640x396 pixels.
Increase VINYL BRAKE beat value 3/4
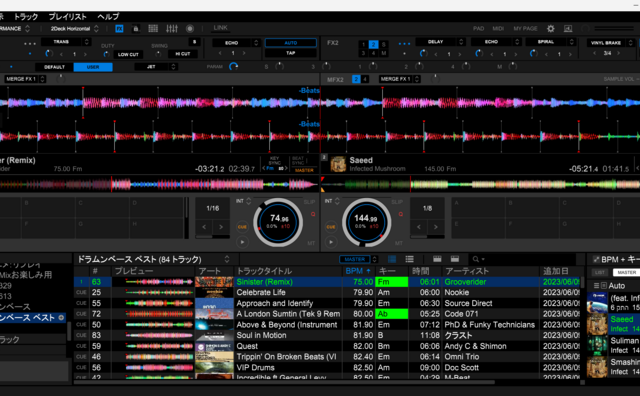coord(619,53)
